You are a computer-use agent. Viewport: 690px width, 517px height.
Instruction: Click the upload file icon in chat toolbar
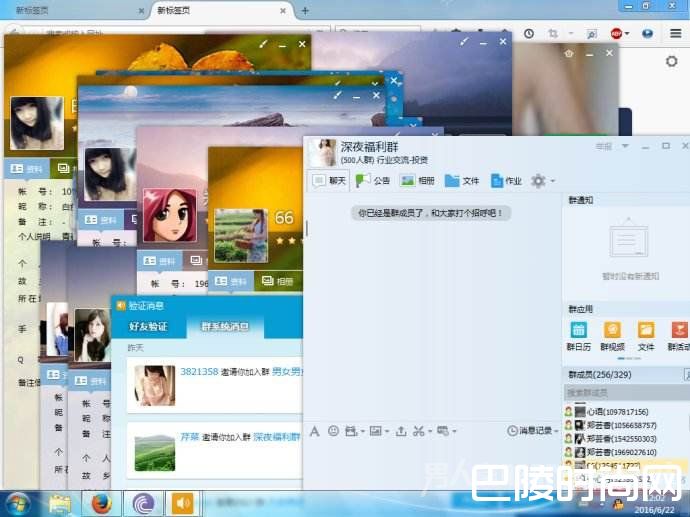pyautogui.click(x=401, y=431)
